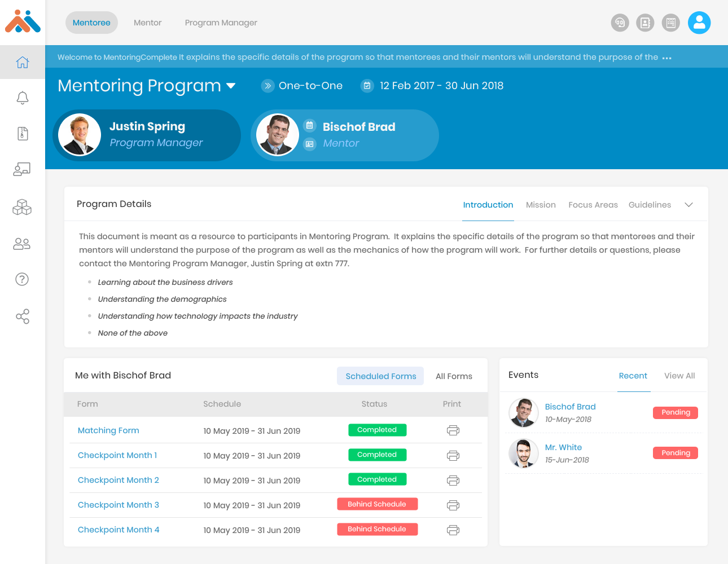Switch to All Forms view
This screenshot has width=728, height=564.
point(453,376)
